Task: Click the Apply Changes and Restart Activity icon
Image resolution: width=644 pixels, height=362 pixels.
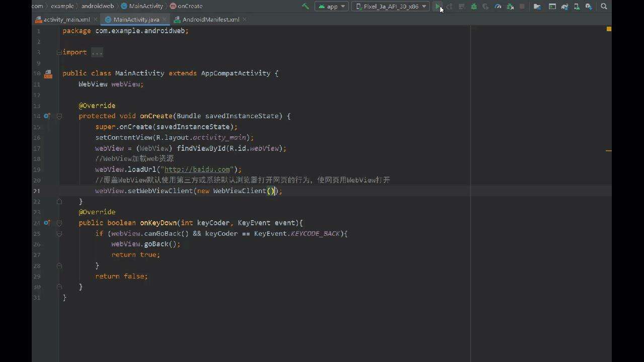Action: point(450,7)
